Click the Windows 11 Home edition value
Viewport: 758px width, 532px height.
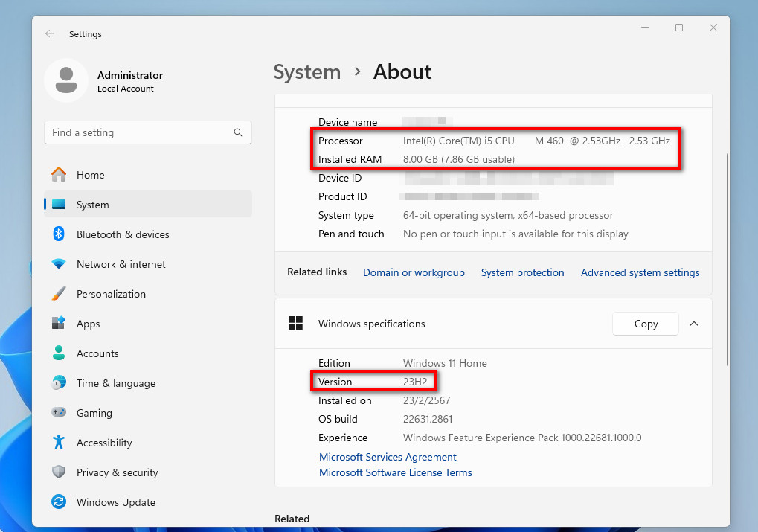point(445,363)
